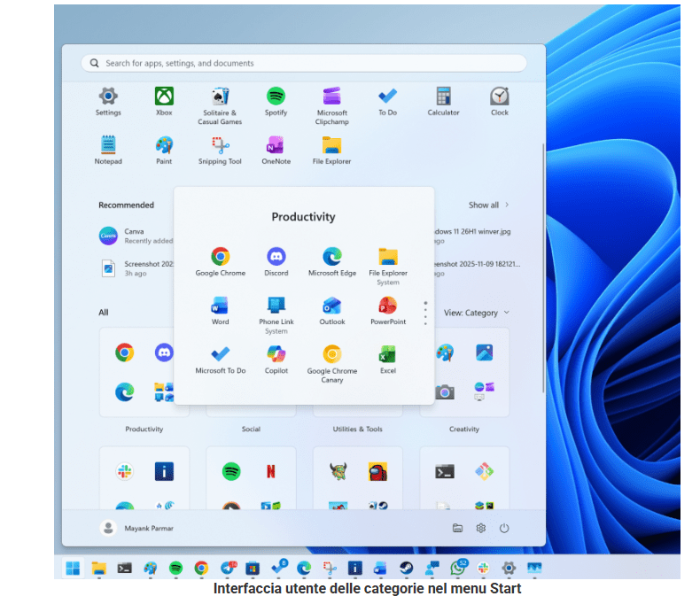This screenshot has width=700, height=604.
Task: Open Google Chrome in Productivity folder
Action: (221, 257)
